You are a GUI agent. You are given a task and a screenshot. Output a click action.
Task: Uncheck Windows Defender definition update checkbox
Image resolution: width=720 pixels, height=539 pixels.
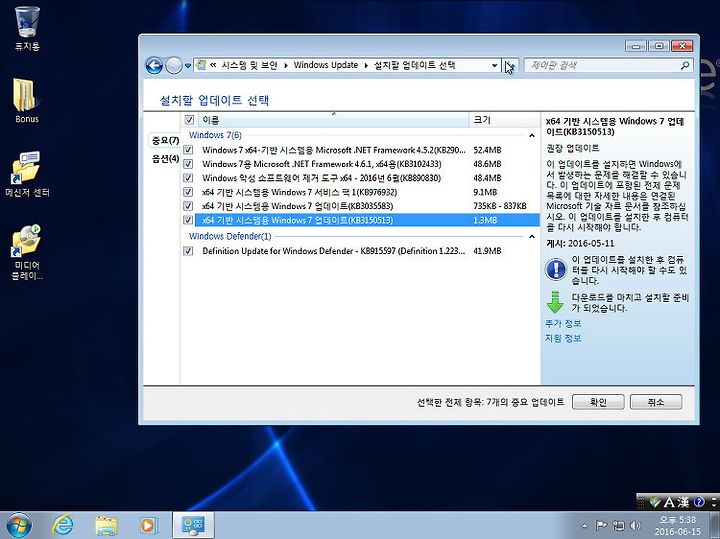tap(188, 251)
